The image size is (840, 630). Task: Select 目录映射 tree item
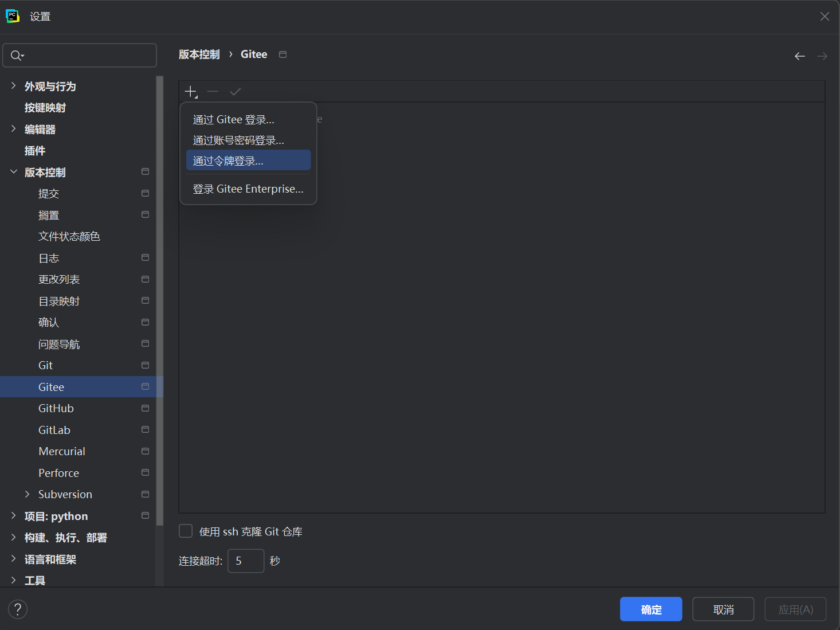[59, 301]
